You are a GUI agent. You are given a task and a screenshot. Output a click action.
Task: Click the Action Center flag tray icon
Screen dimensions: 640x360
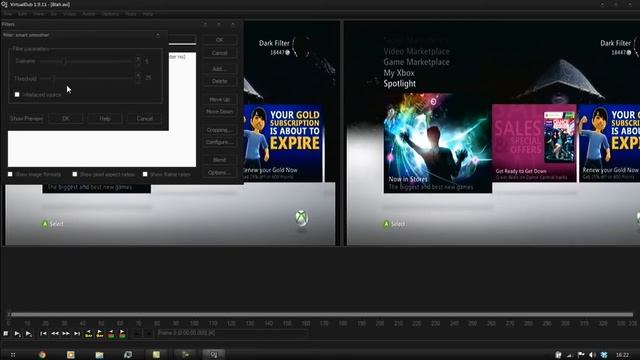[581, 355]
